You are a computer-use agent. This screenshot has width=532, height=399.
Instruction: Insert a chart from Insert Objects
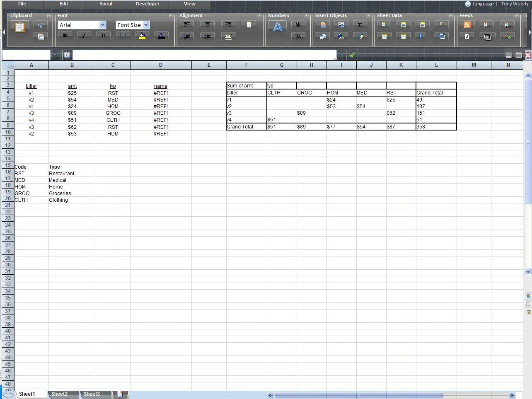click(x=323, y=25)
